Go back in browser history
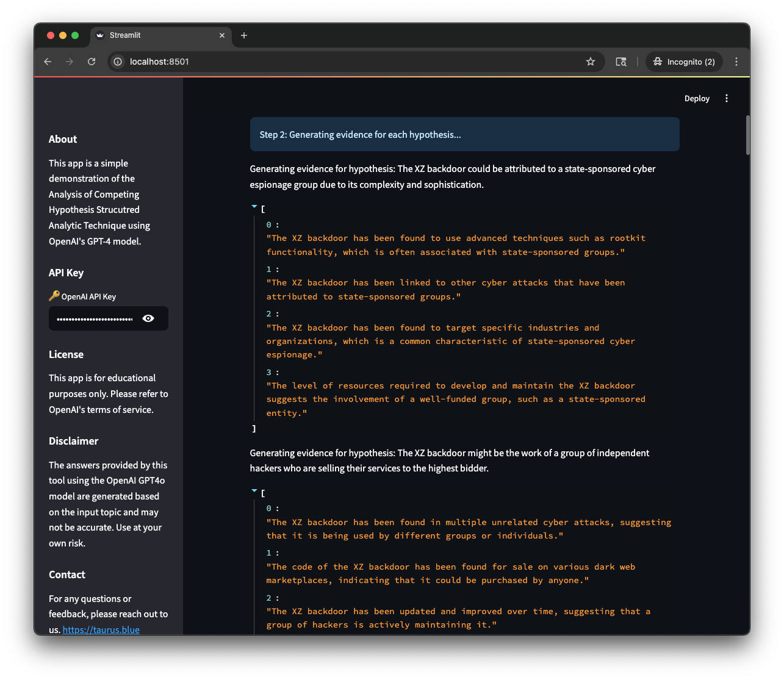Viewport: 784px width, 680px height. pos(48,62)
